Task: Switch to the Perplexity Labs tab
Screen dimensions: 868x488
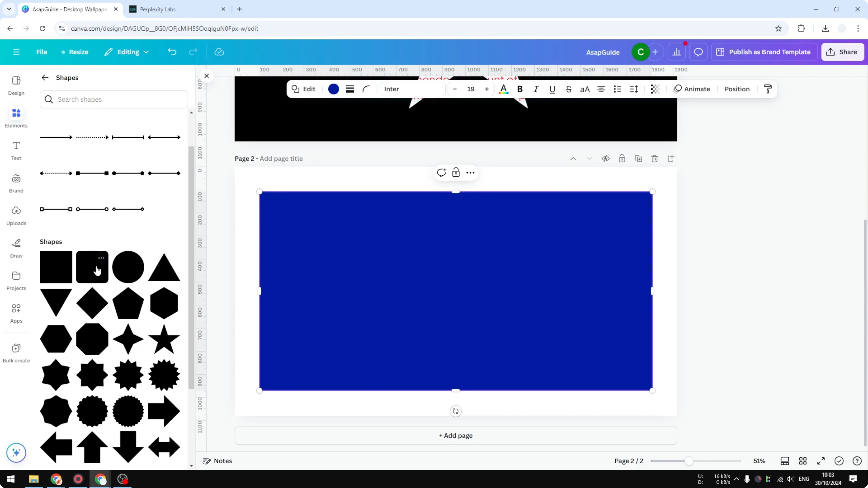Action: 158,9
